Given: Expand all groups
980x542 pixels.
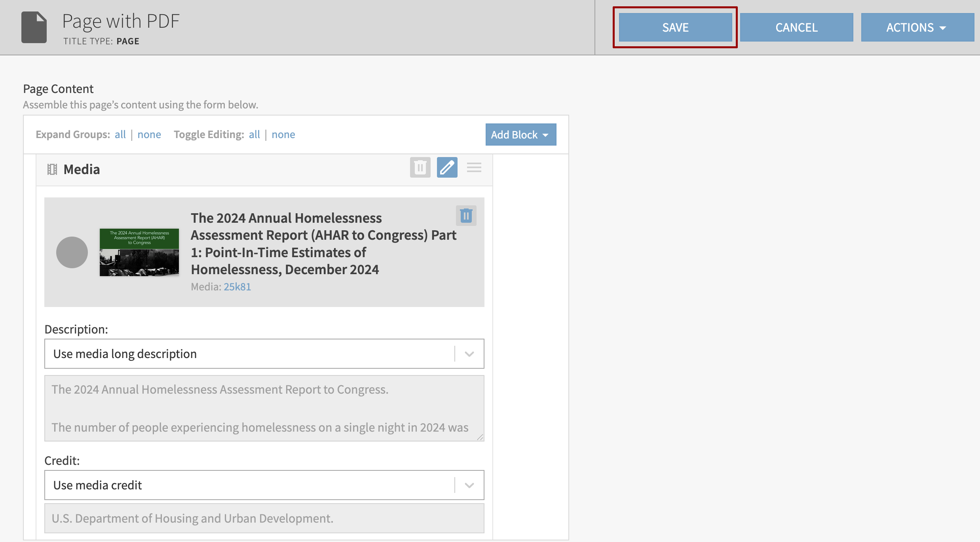Looking at the screenshot, I should (120, 135).
